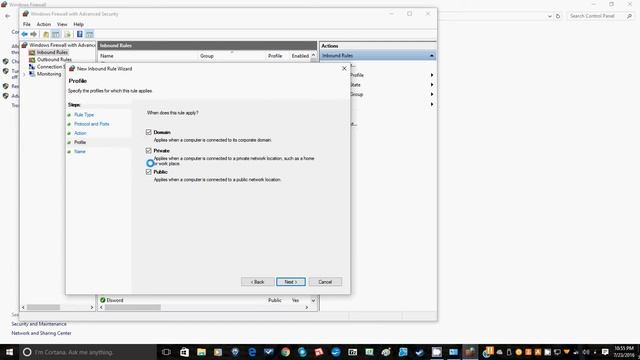Collapse the Inbound Rules actions section
Viewport: 640px width, 360px height.
click(x=431, y=56)
